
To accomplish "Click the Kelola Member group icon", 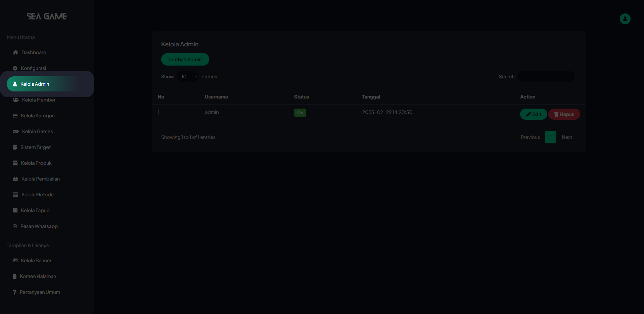I will 16,100.
